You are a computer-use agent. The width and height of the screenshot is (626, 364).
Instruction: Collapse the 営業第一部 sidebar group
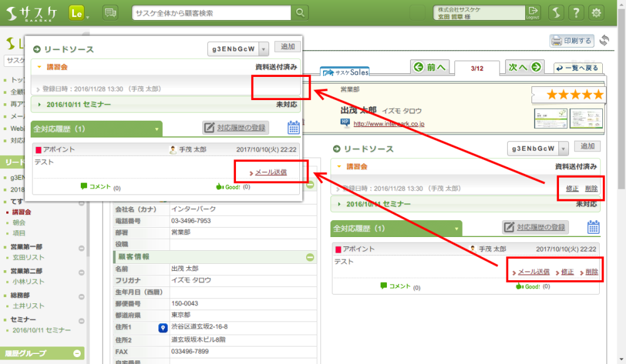click(81, 248)
